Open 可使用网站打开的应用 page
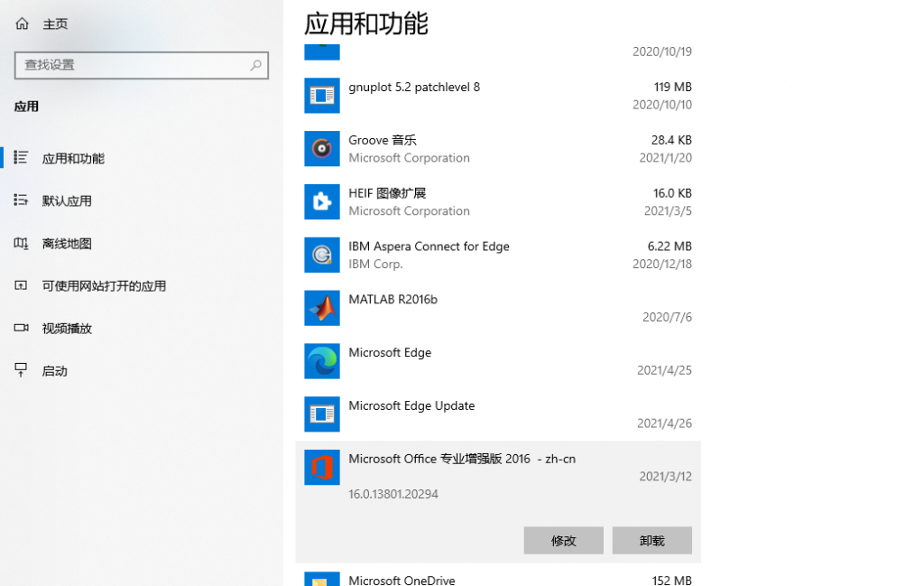 tap(104, 286)
